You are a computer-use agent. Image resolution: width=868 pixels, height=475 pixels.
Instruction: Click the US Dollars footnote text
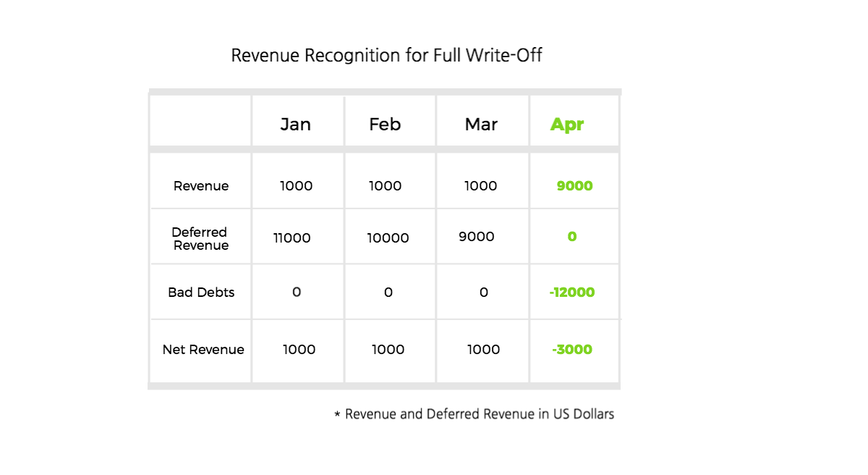pos(474,414)
